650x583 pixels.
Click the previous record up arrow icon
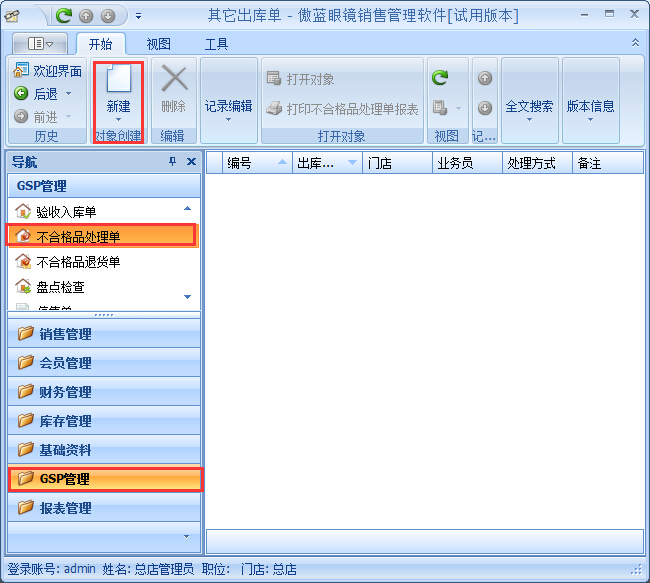pyautogui.click(x=485, y=78)
